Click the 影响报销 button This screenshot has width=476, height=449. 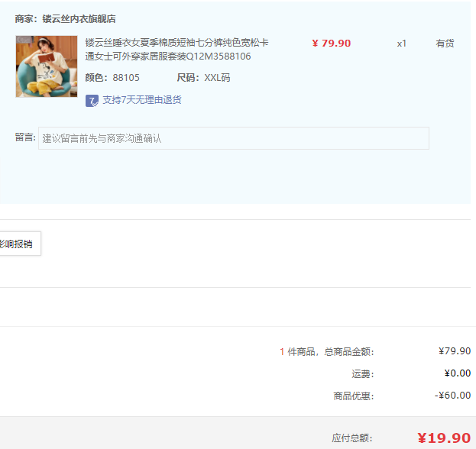18,244
